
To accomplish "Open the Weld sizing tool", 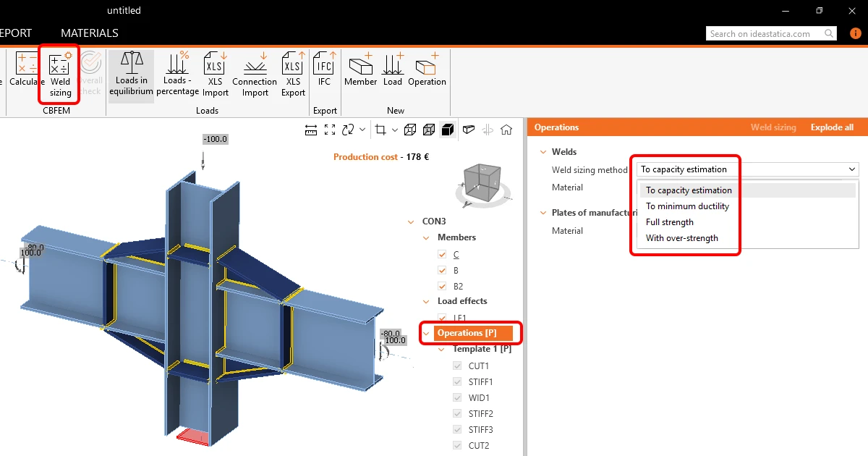I will coord(61,75).
